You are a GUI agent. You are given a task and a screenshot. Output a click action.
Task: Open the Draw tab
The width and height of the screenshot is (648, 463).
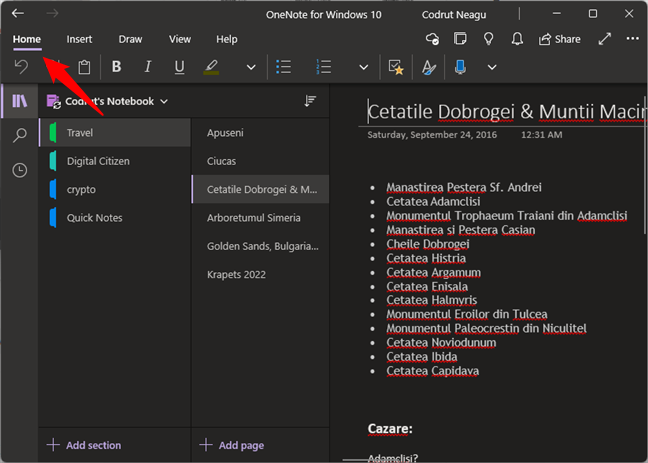click(x=130, y=39)
